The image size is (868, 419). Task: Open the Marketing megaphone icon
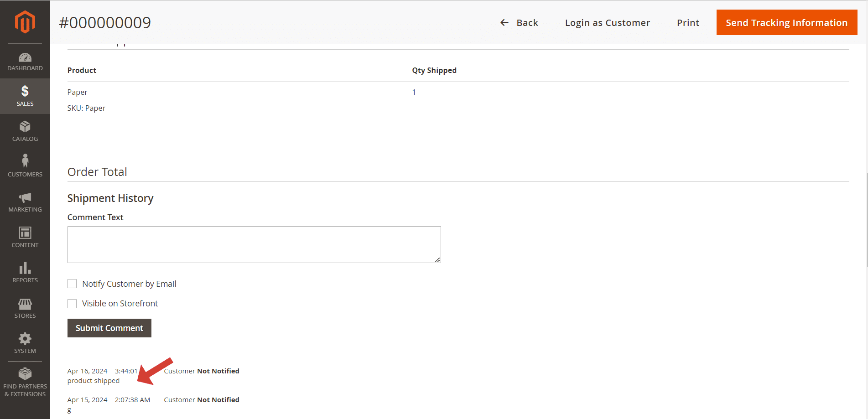tap(25, 197)
